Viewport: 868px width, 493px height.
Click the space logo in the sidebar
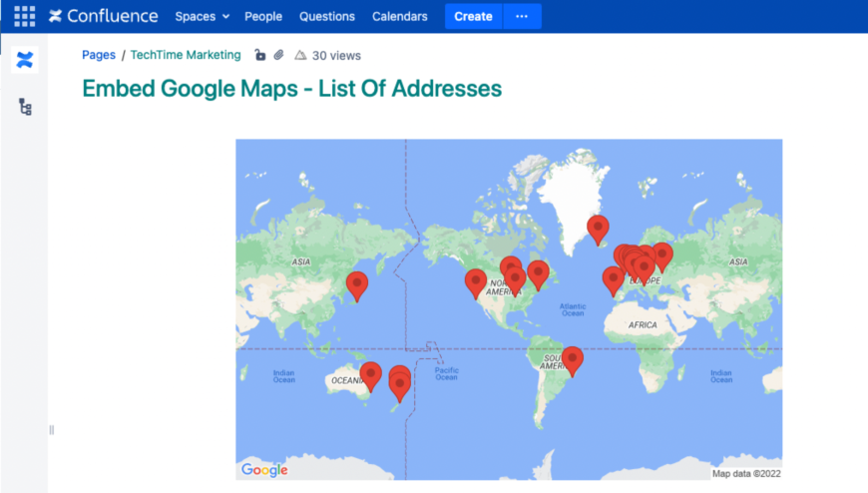(x=25, y=59)
